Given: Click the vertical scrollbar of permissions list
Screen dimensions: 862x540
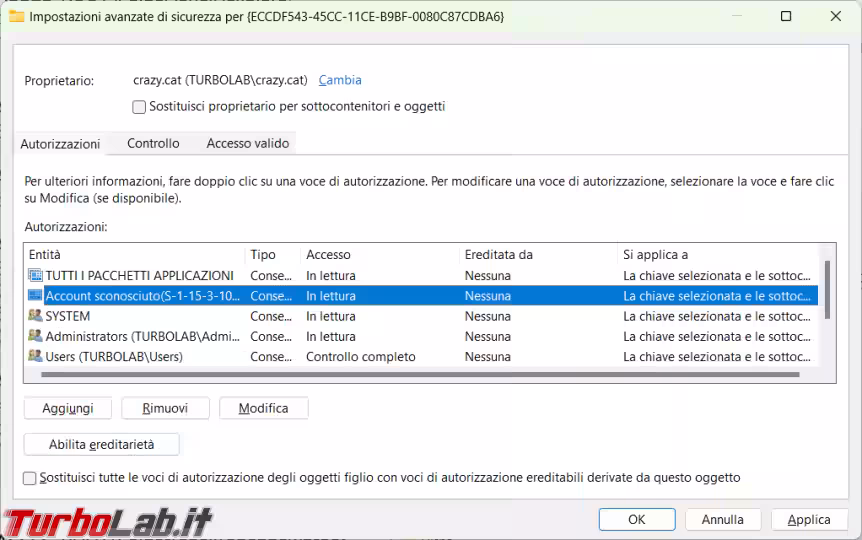Looking at the screenshot, I should [826, 290].
